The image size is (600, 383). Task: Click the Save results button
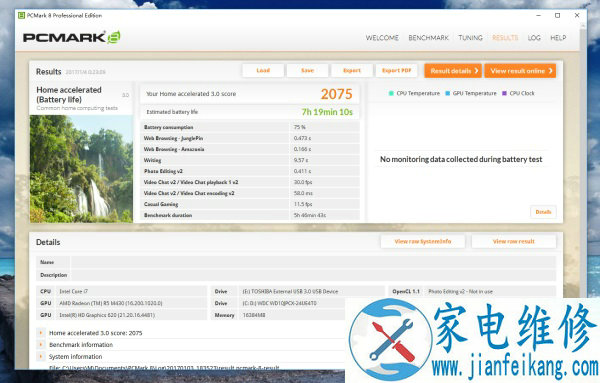[307, 70]
